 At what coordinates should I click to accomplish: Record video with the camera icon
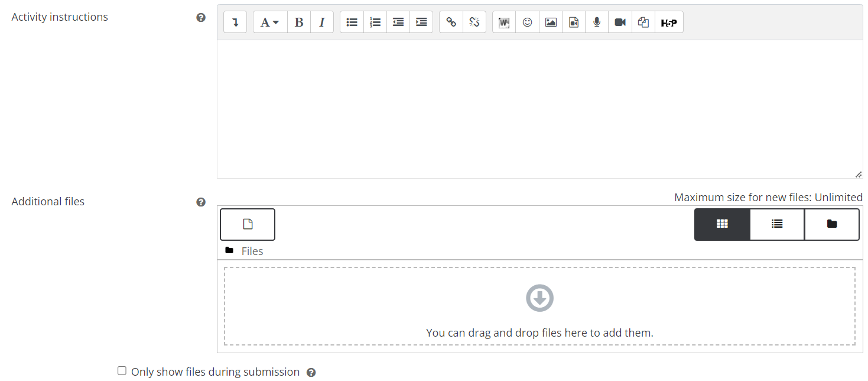coord(620,22)
